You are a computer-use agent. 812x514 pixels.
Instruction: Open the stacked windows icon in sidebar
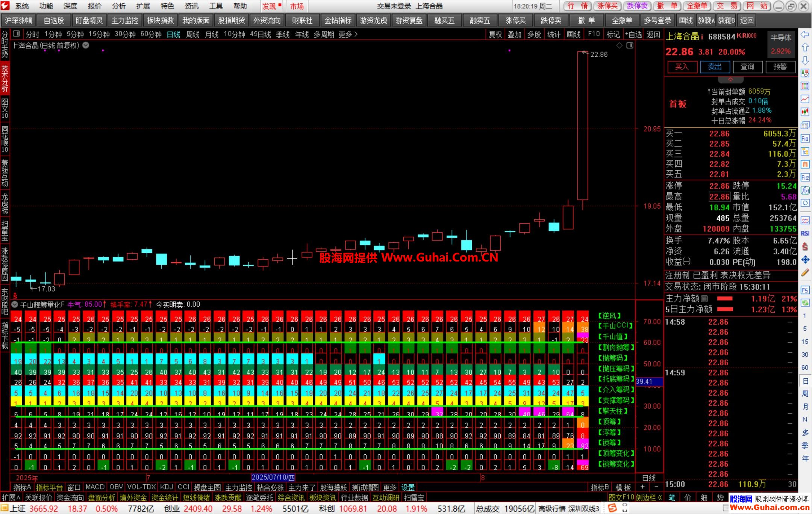coord(804,125)
